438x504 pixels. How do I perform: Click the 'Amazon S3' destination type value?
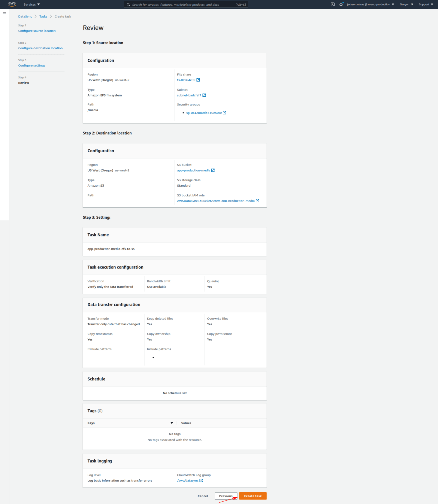tap(96, 186)
